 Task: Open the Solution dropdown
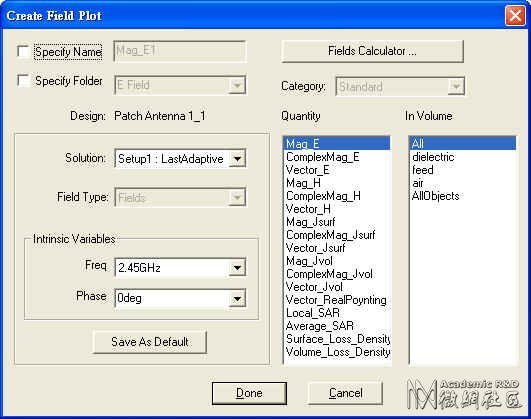pos(237,159)
